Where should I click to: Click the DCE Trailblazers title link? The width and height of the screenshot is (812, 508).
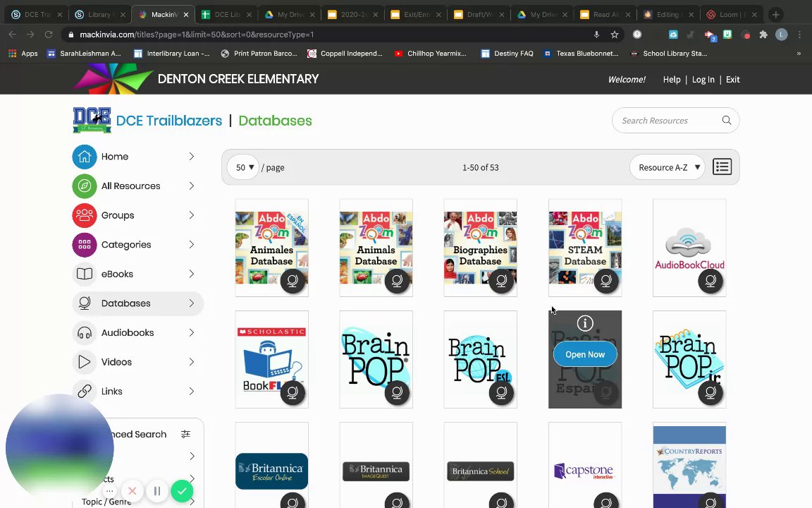(x=169, y=121)
